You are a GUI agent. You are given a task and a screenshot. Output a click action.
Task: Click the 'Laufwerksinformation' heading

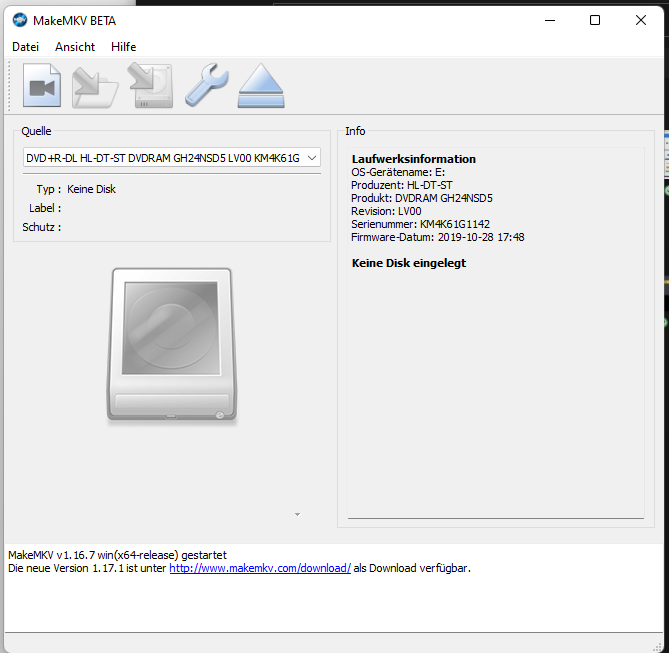coord(413,159)
